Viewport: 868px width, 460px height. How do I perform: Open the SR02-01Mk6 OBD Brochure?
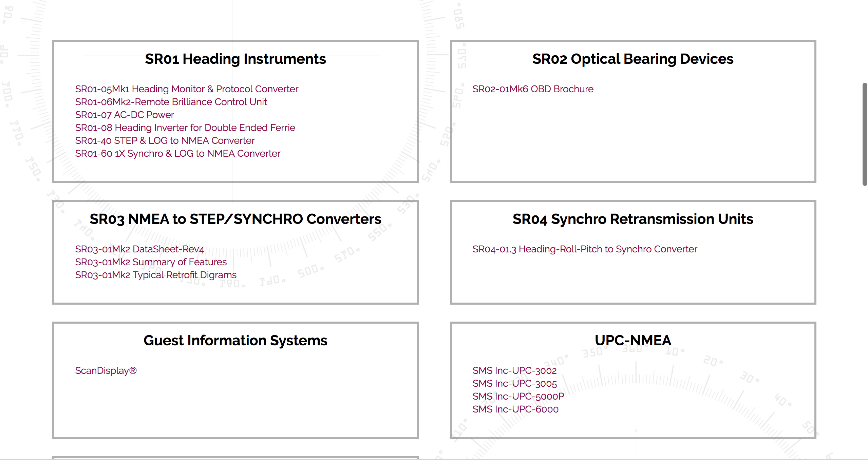(x=533, y=89)
